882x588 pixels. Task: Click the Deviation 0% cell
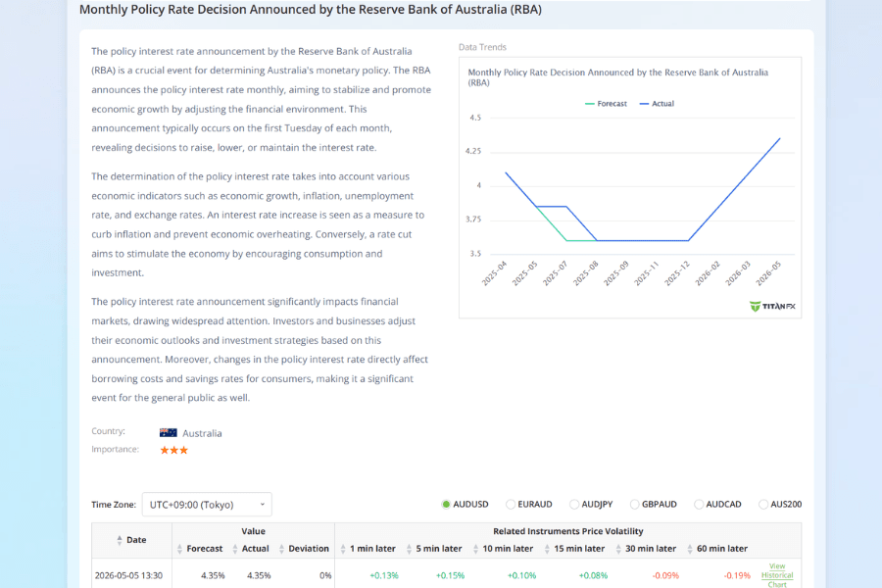(325, 575)
